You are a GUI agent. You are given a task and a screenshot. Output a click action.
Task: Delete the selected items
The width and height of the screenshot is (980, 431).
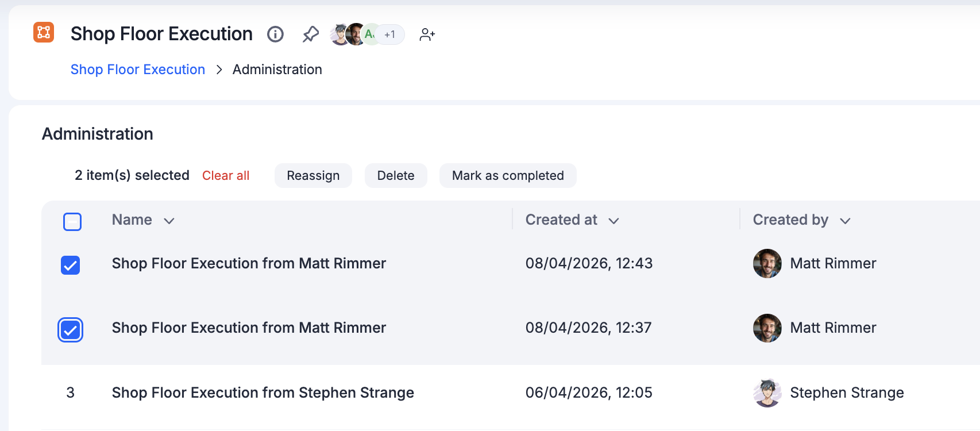[396, 175]
